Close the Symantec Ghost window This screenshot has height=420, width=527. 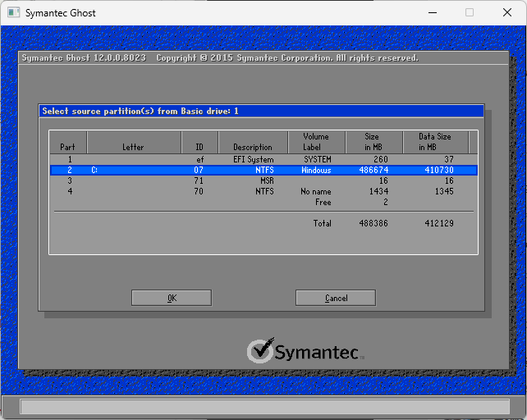coord(507,13)
